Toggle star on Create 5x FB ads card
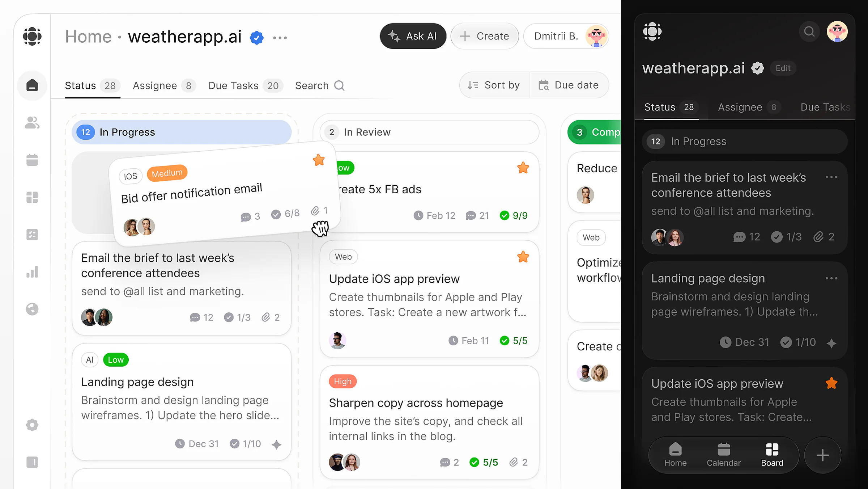This screenshot has width=868, height=489. [523, 168]
